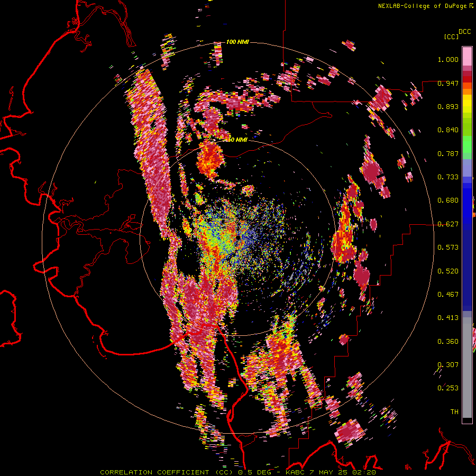Select the 0.947 scale value
This screenshot has height=476, width=476.
[448, 83]
